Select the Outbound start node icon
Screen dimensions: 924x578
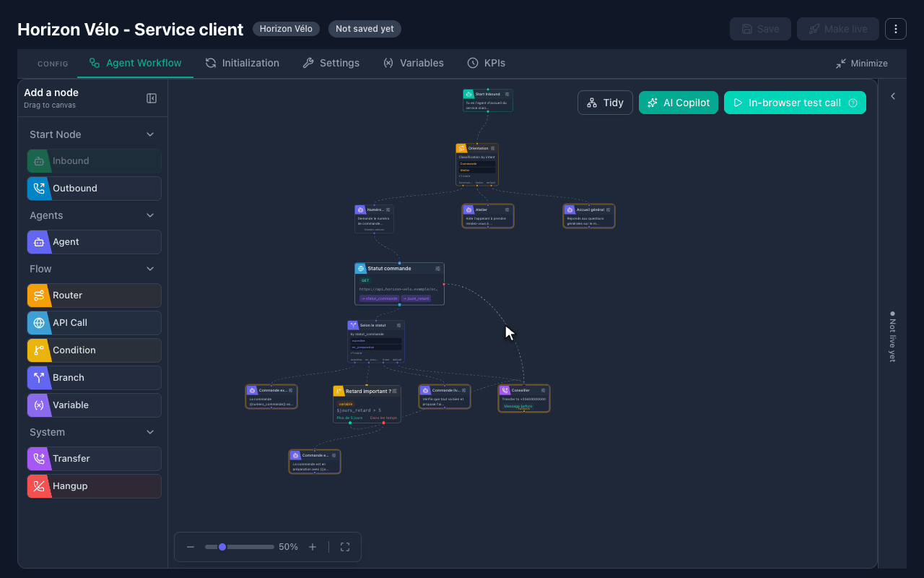[39, 189]
